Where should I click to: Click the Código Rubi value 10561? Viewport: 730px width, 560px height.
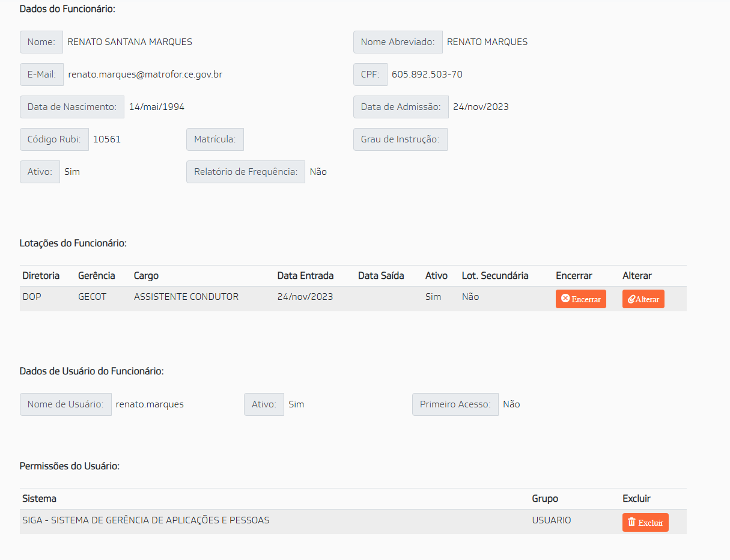[x=107, y=139]
